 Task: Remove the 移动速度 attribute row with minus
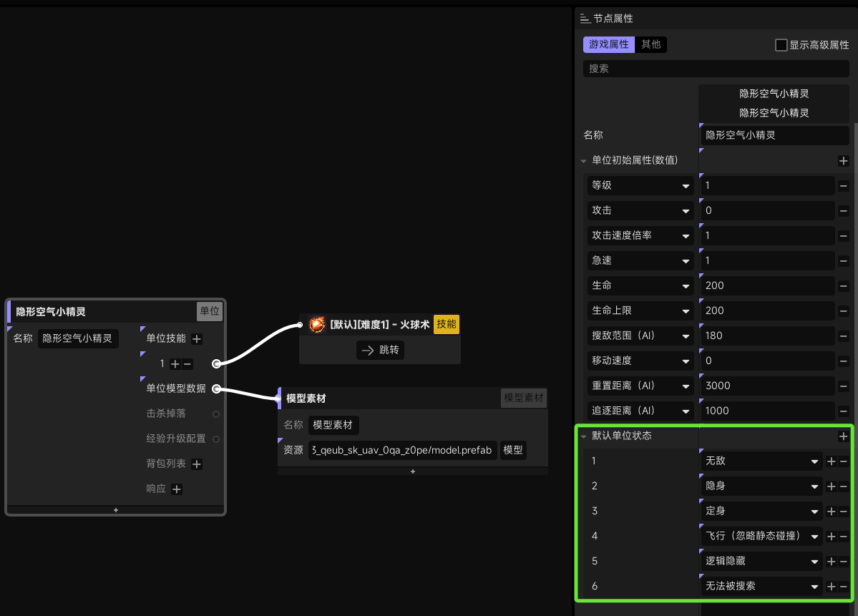843,361
